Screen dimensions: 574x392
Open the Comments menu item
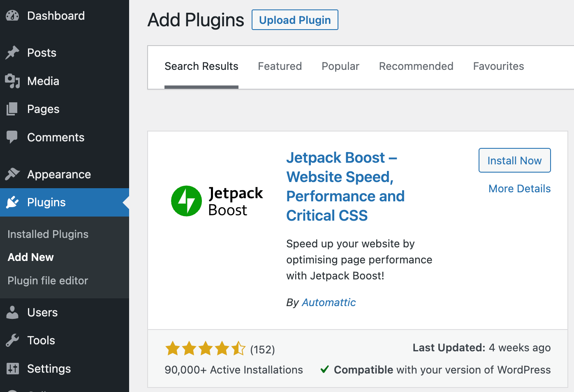click(65, 137)
